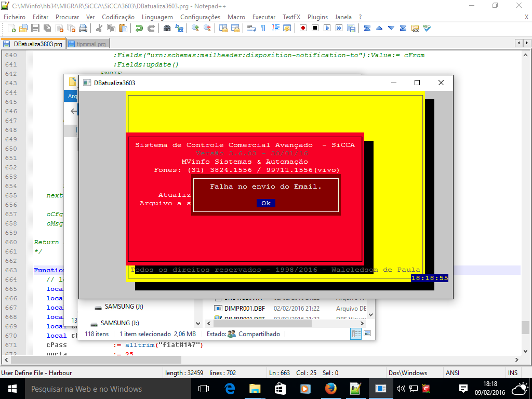Open Find with the binoculars icon
Viewport: 532px width, 399px height.
pos(167,28)
